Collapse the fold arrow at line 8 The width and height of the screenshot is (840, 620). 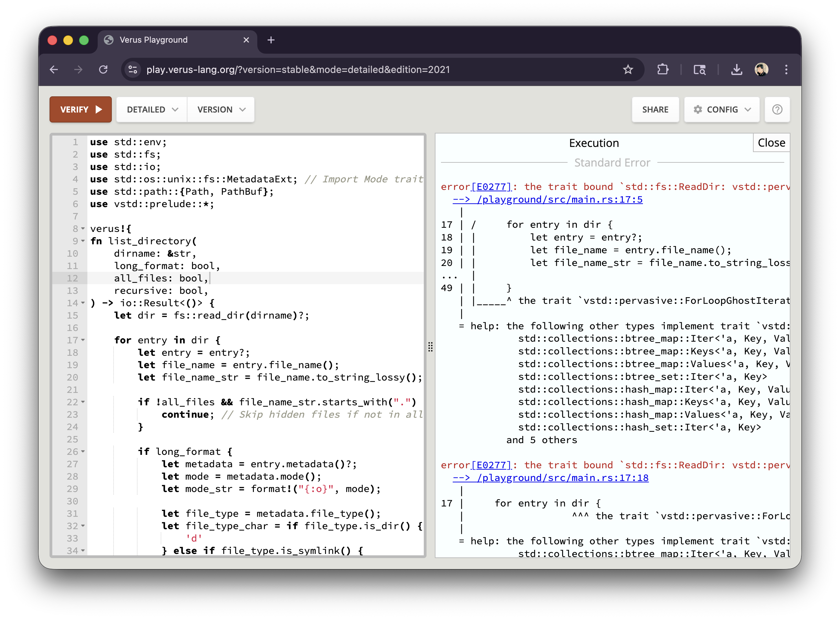[83, 228]
